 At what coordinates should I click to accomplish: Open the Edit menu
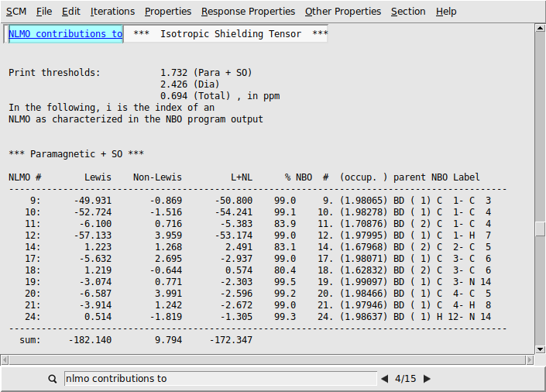(71, 12)
